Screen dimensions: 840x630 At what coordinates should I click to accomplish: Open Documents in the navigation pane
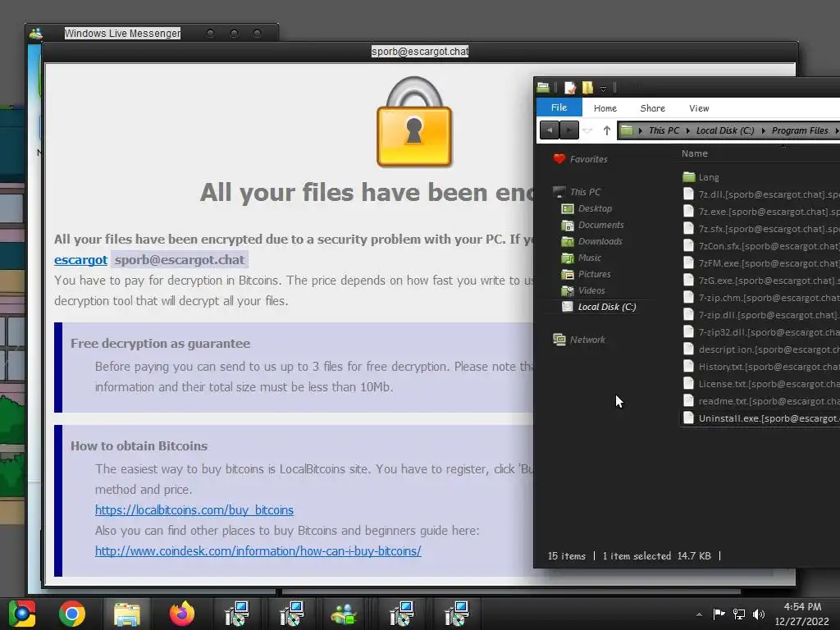[600, 225]
